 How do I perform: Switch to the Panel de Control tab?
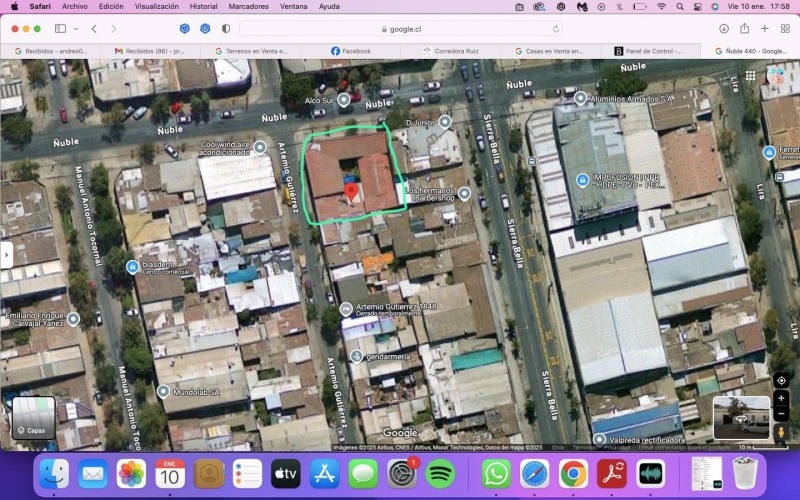tap(651, 51)
